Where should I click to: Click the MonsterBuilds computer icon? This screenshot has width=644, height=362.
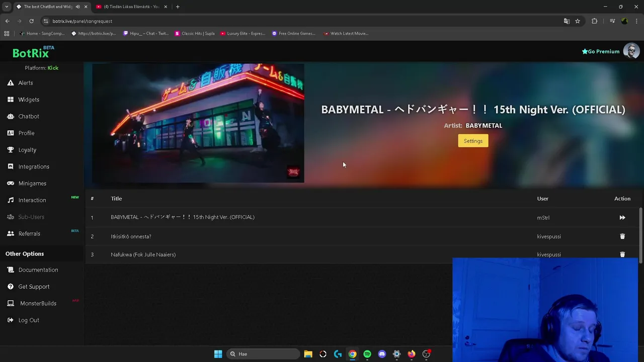point(11,303)
